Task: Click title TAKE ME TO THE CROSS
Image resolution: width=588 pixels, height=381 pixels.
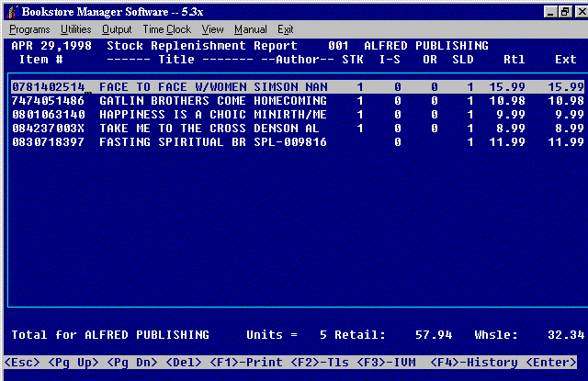Action: [x=173, y=129]
